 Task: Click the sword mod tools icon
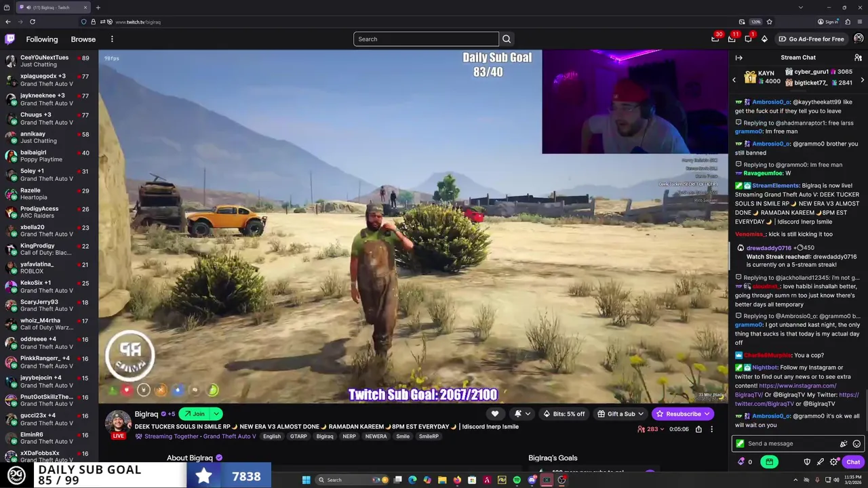tap(821, 462)
